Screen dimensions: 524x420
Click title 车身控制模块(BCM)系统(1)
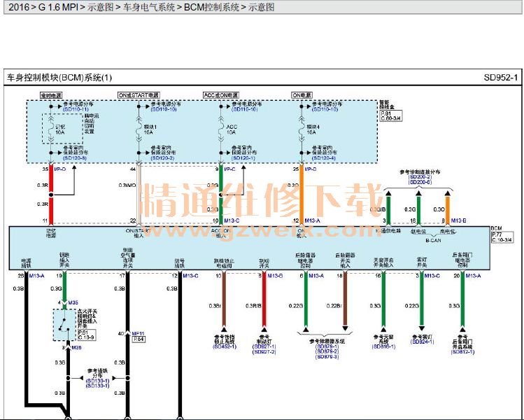coord(60,78)
